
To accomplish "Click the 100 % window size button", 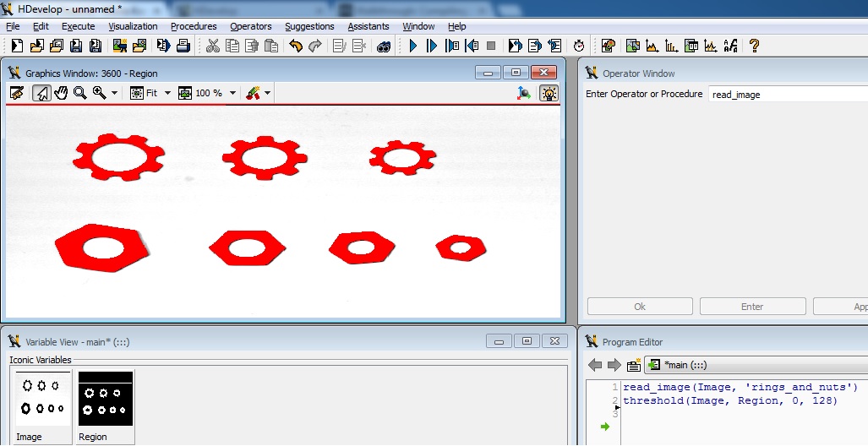I will pyautogui.click(x=200, y=93).
